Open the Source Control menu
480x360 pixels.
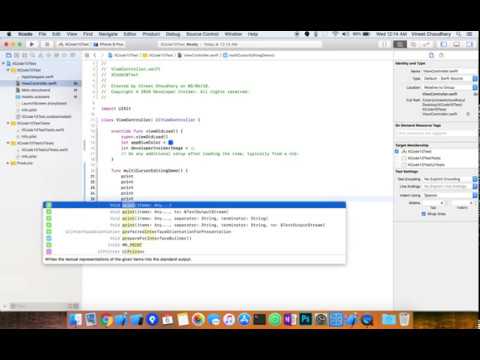coord(202,34)
